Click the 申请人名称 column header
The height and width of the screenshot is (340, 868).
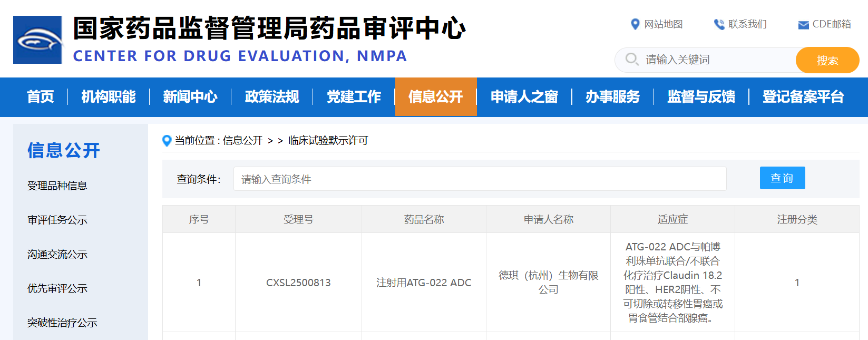549,219
